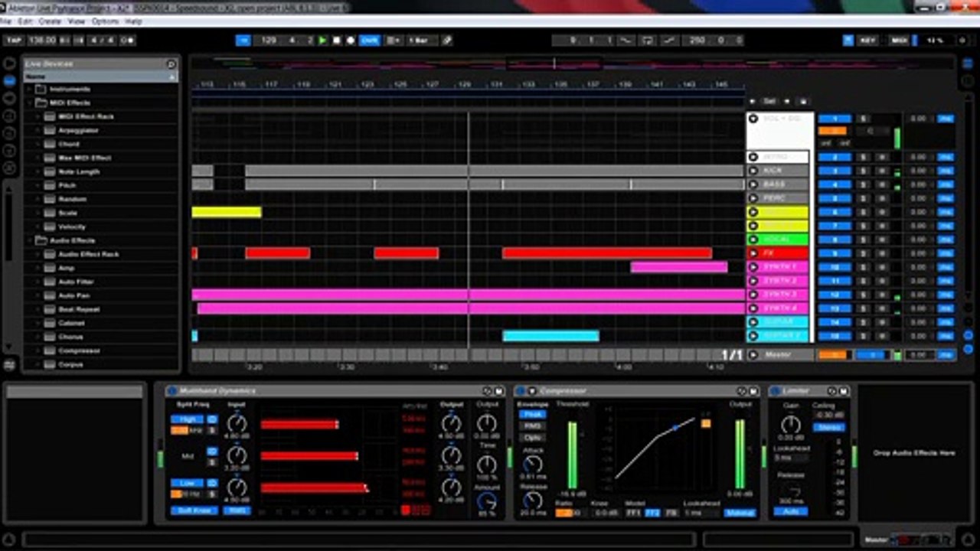Toggle track 12 activator on SYNTH 3 row
Image resolution: width=980 pixels, height=551 pixels.
[834, 295]
